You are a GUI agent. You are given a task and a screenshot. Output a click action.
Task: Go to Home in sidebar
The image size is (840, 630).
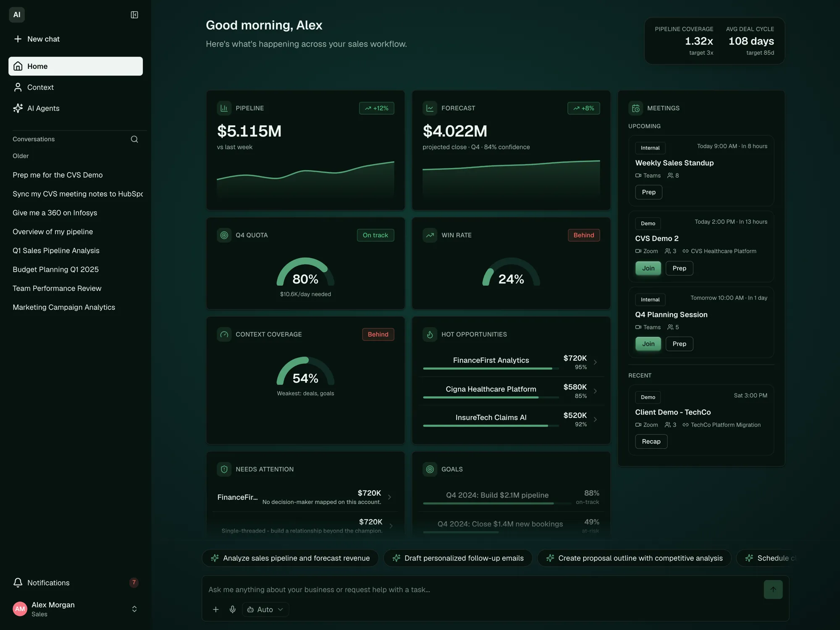tap(76, 66)
